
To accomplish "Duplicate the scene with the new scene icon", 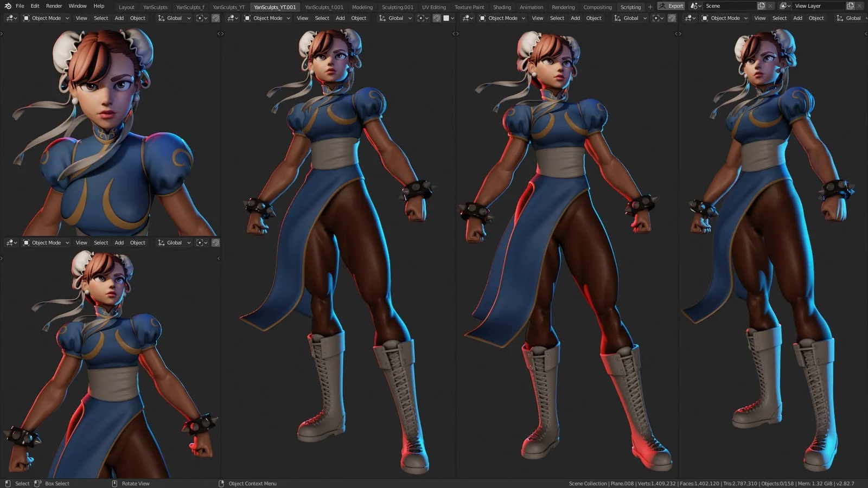I will click(762, 5).
